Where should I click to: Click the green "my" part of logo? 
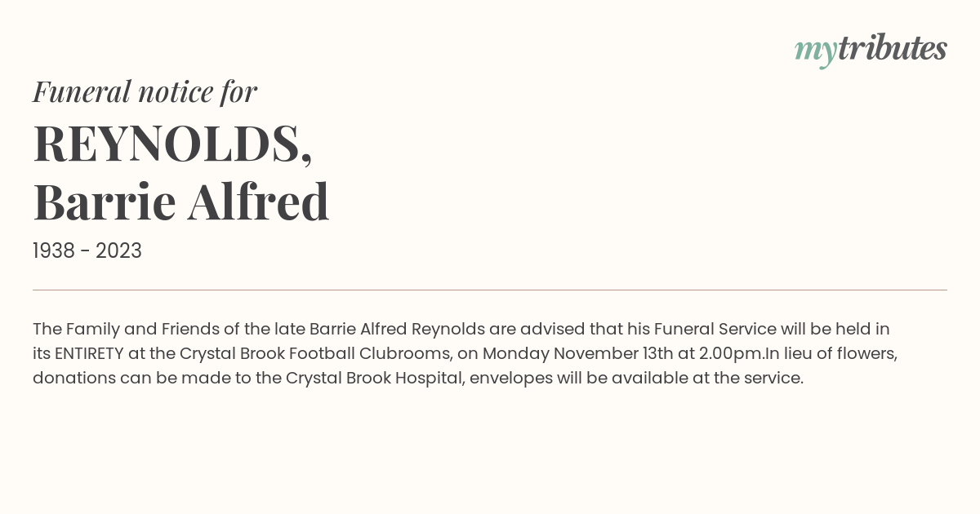(815, 52)
